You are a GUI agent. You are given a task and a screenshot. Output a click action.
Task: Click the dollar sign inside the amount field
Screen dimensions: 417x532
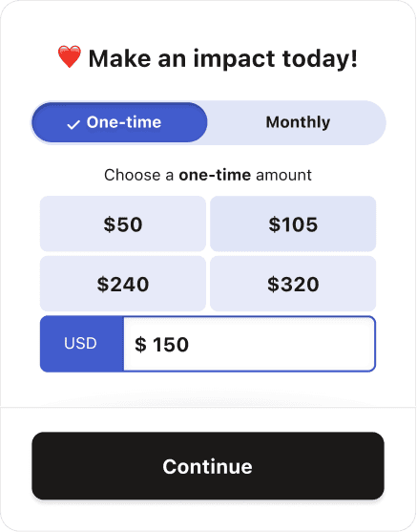pos(140,345)
